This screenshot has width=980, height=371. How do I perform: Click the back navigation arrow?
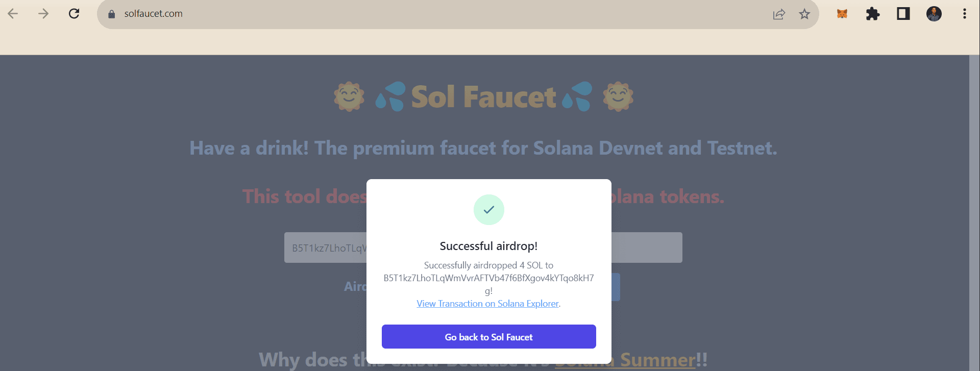[x=13, y=14]
